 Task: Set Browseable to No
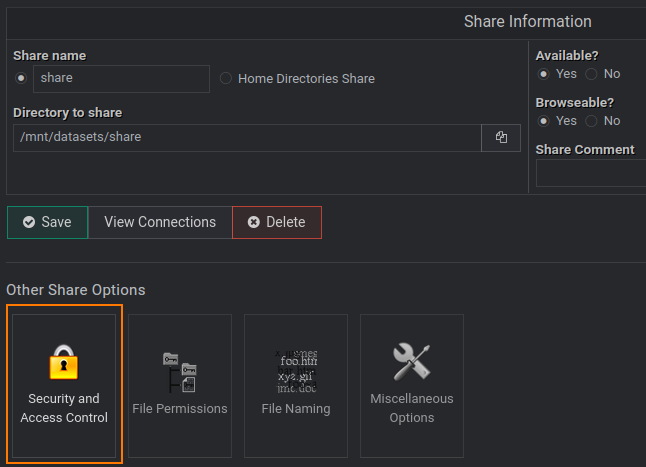(591, 121)
